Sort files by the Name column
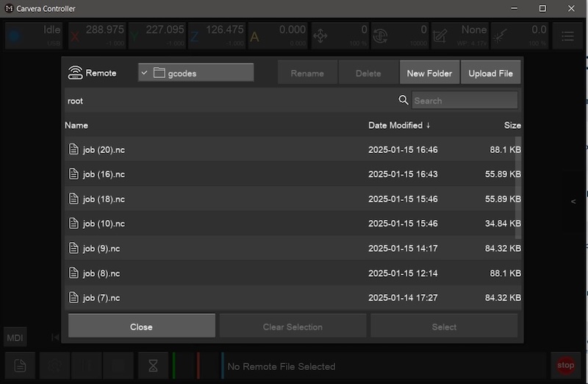This screenshot has width=588, height=384. coord(76,125)
